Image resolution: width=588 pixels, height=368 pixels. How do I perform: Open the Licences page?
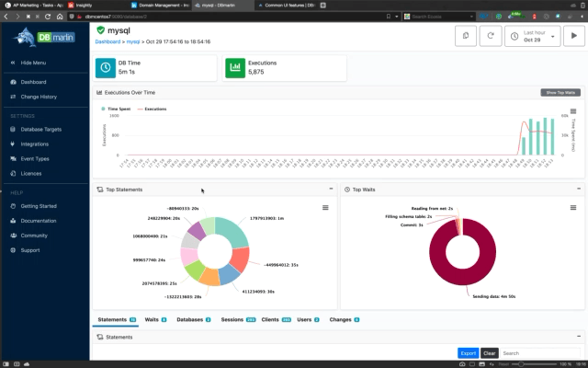(31, 173)
